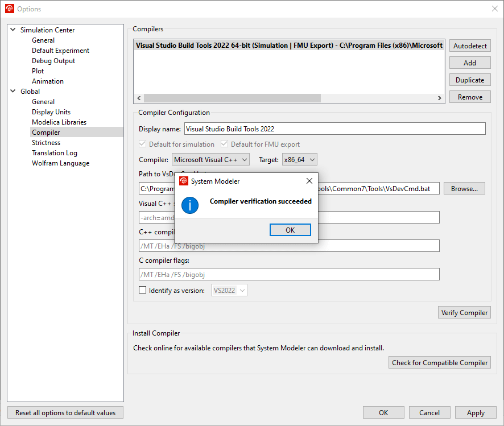Click the C compiler flags field
Screen dimensions: 504x426
(289, 274)
